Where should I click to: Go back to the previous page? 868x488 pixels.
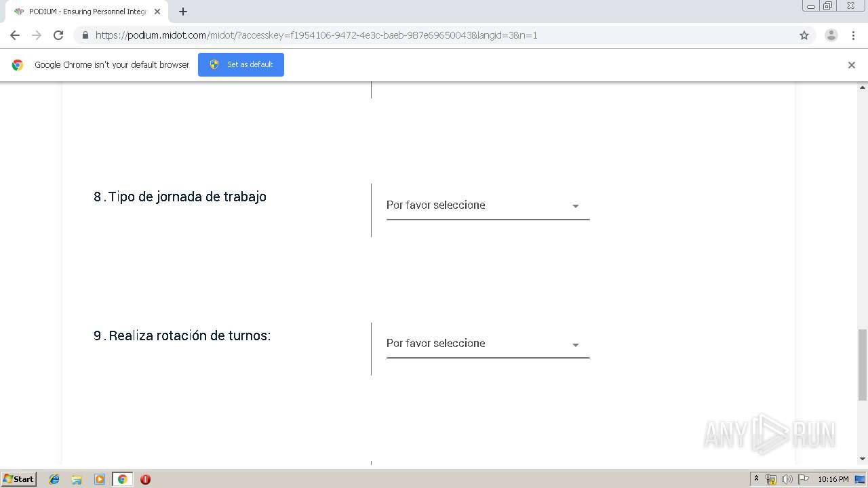coord(15,35)
